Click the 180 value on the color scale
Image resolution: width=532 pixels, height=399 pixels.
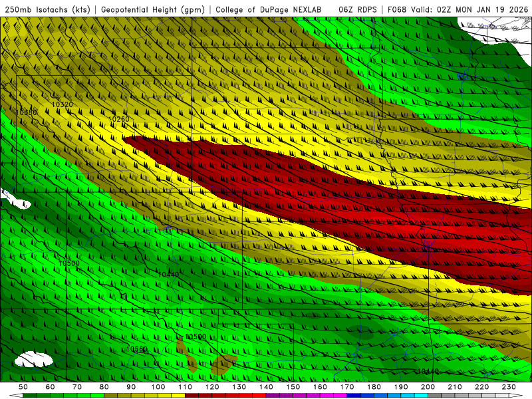(374, 387)
